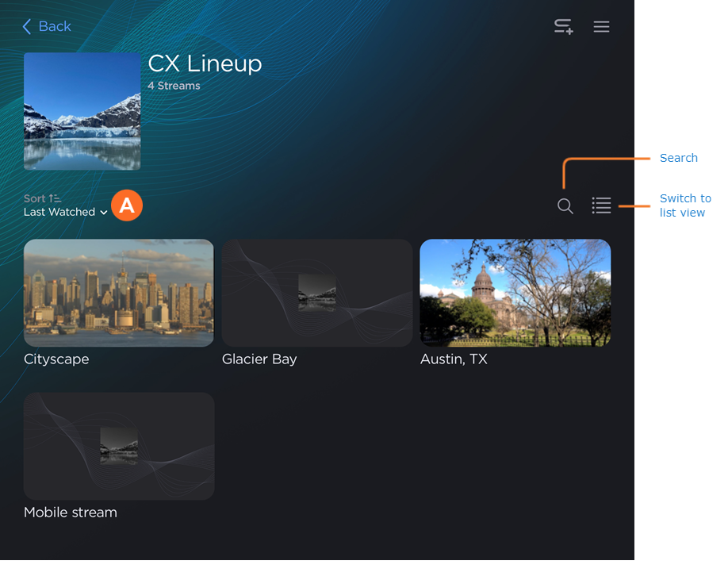This screenshot has height=576, width=728.
Task: Open the hamburger menu at top right
Action: [x=601, y=27]
